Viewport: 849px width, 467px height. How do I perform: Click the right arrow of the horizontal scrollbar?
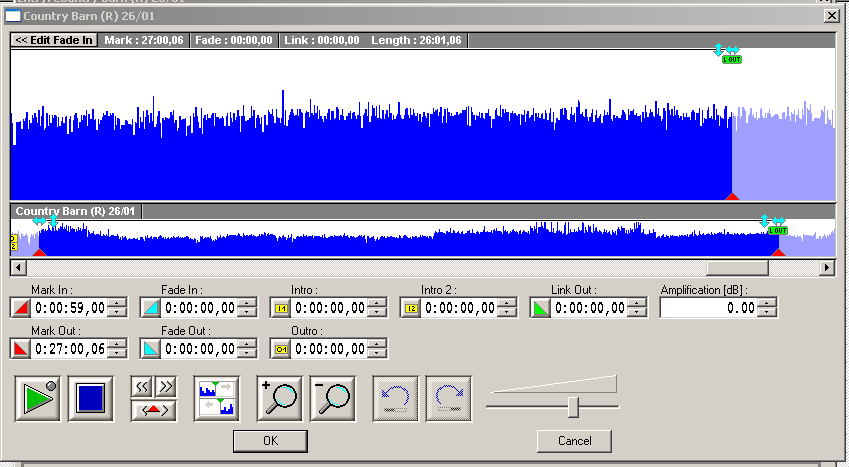pyautogui.click(x=827, y=267)
